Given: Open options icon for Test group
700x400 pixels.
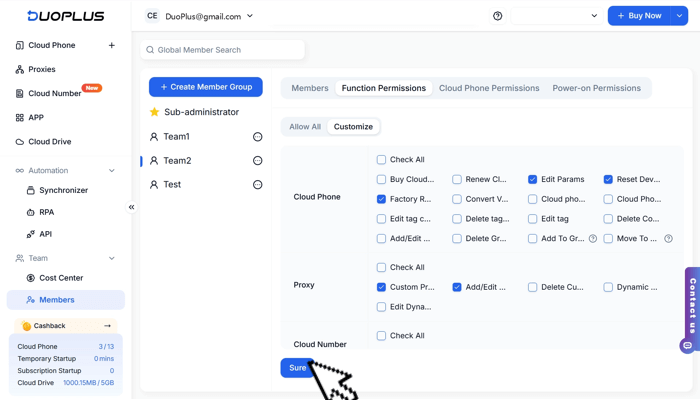Looking at the screenshot, I should point(257,185).
